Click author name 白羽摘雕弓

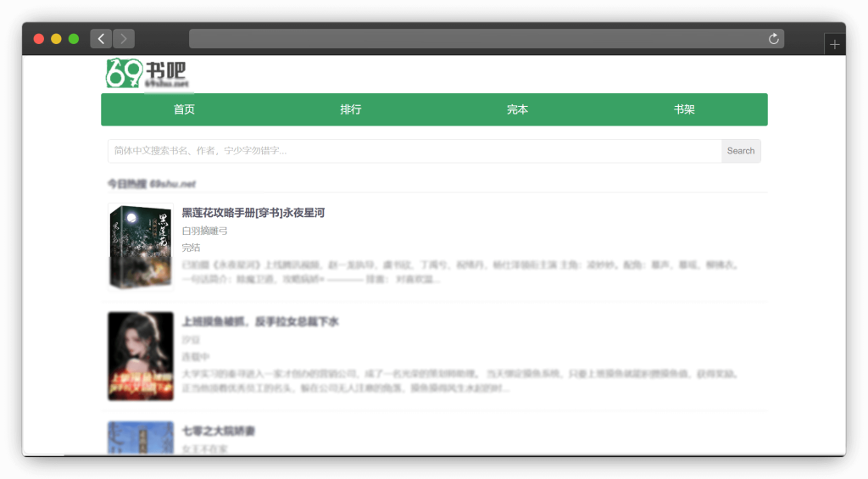(205, 231)
